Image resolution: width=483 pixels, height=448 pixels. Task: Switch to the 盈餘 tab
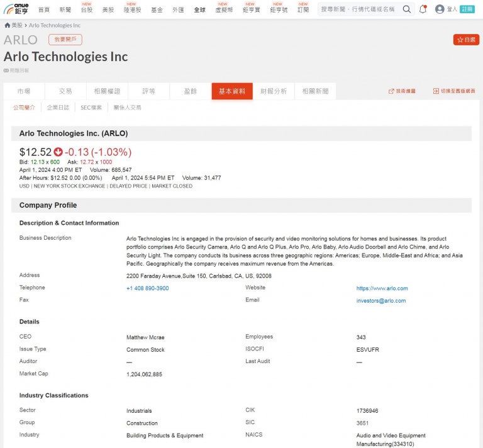point(191,91)
